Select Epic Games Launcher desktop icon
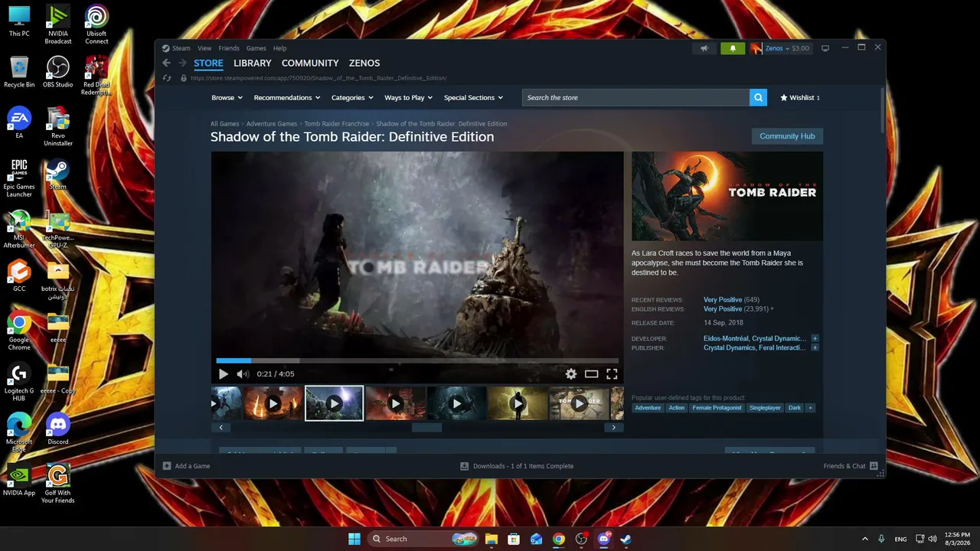 pos(19,178)
